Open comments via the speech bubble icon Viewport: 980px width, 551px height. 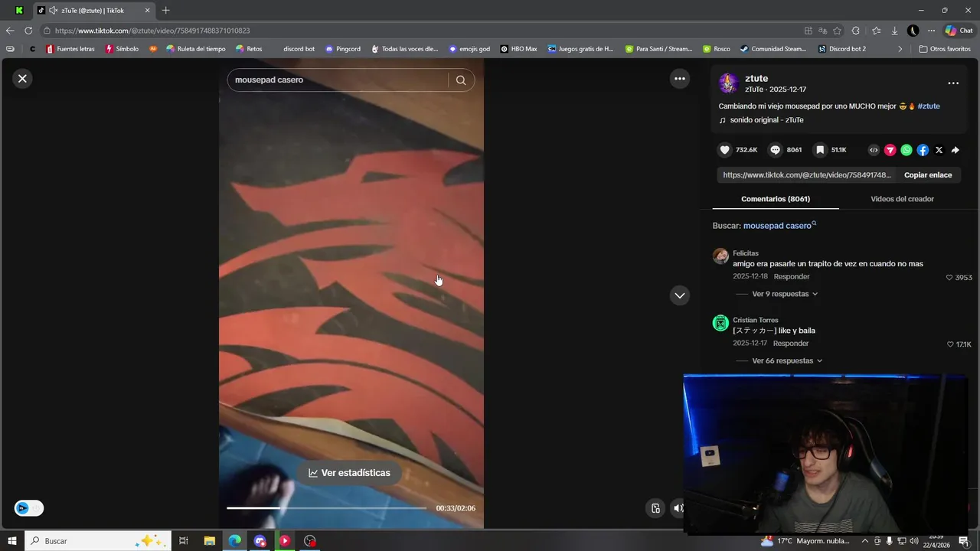point(775,150)
